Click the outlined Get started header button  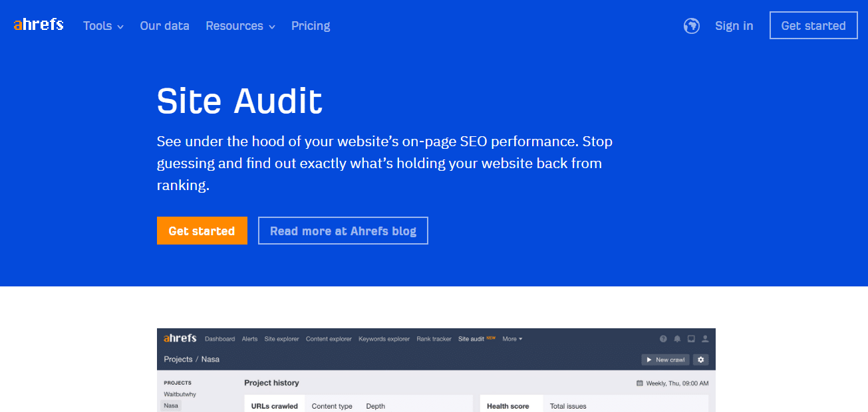(x=813, y=25)
